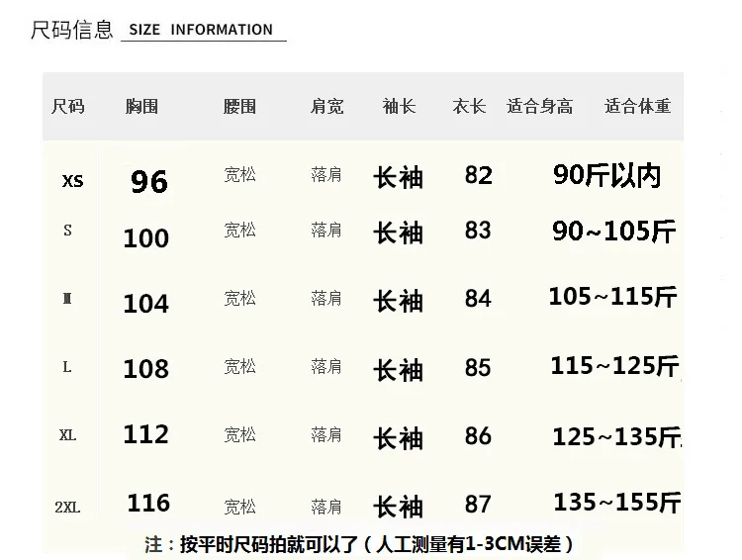Image resolution: width=742 pixels, height=560 pixels.
Task: Click the bust value 96
Action: [x=149, y=182]
